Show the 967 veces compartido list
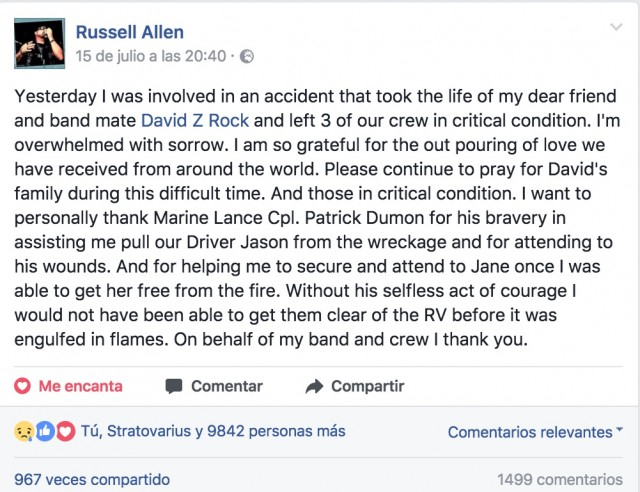Screen dimensions: 640x492 92,480
